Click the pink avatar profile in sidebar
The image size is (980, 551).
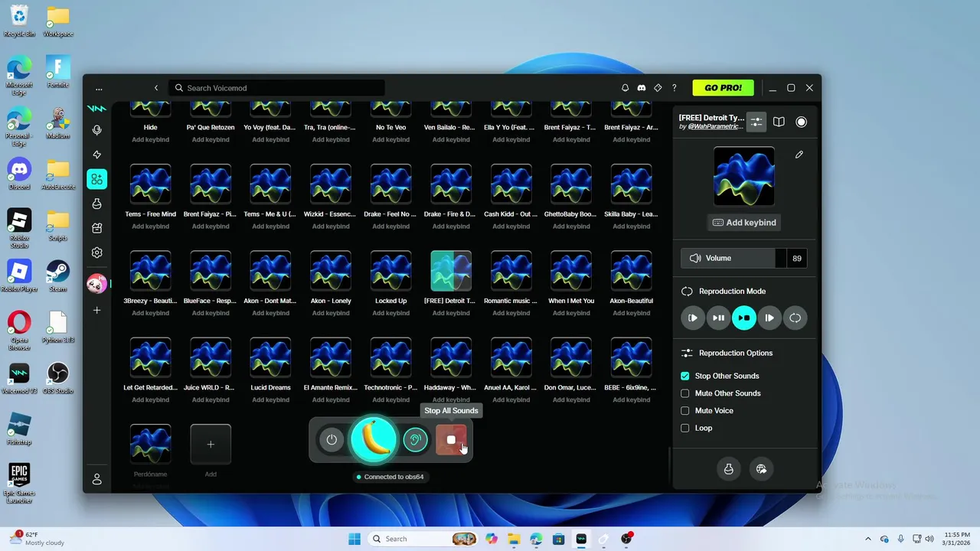(96, 284)
